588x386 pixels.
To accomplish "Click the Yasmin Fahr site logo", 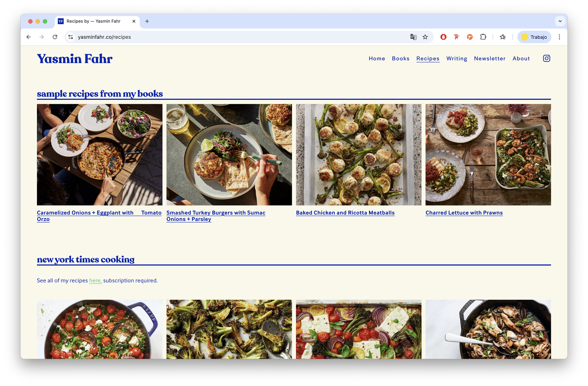I will click(75, 59).
